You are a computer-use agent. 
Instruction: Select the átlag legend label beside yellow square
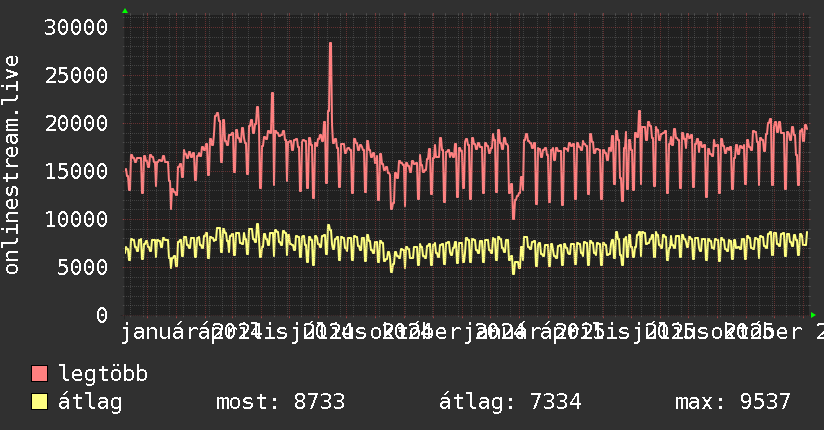coord(90,402)
